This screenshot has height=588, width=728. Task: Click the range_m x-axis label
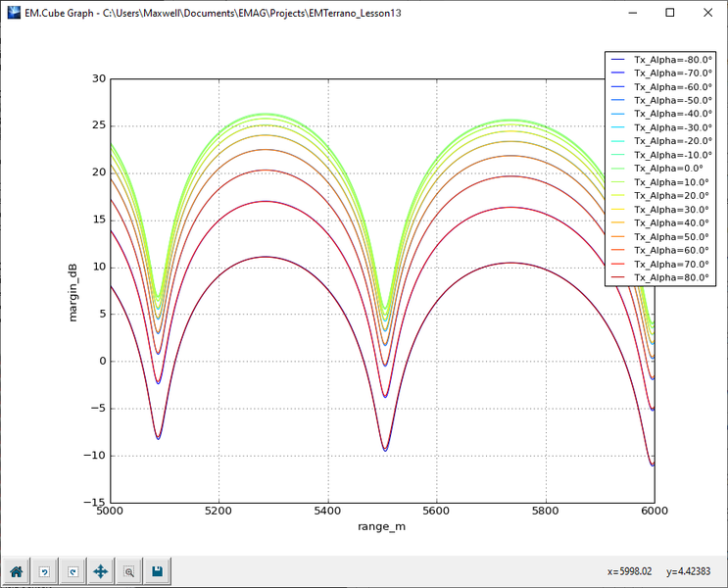pyautogui.click(x=382, y=529)
